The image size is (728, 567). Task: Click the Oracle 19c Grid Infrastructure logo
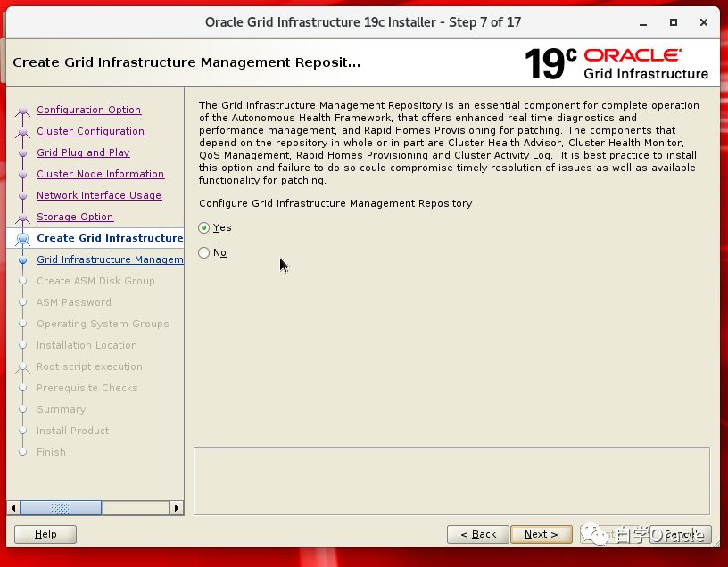point(616,63)
